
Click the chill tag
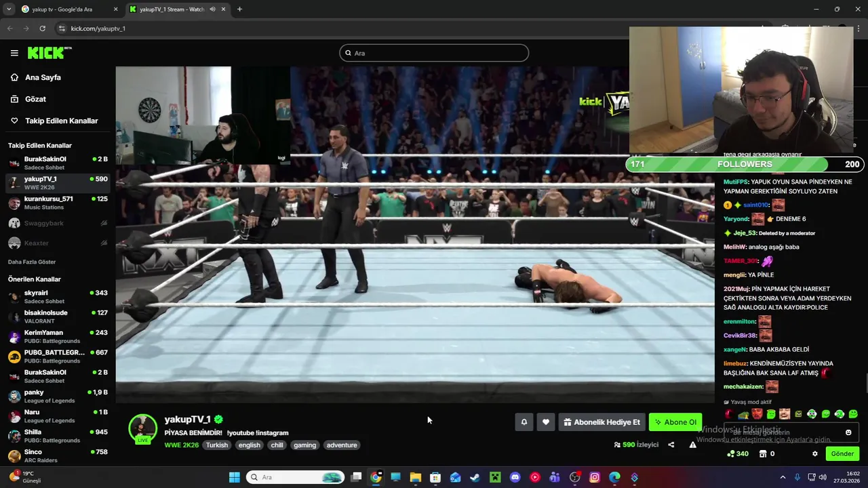[x=277, y=445]
